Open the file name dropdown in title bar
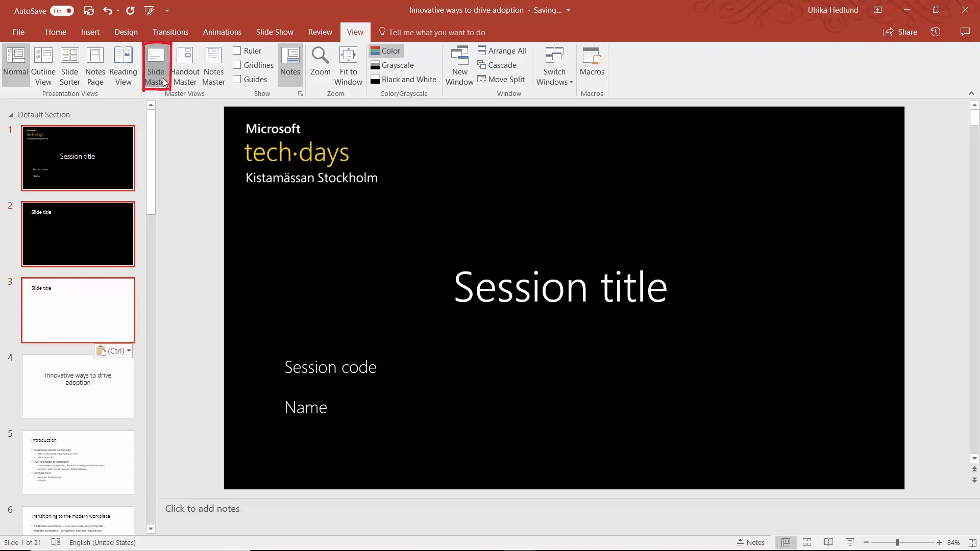Screen dimensions: 980x551 (x=568, y=10)
